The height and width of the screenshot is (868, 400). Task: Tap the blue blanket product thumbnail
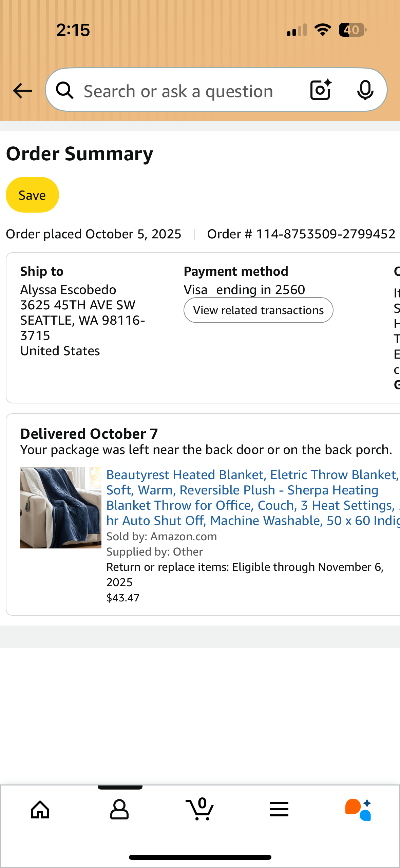[61, 507]
